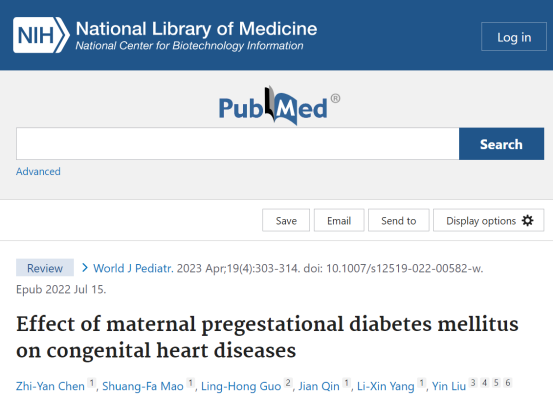Click the PubMed logo

point(279,106)
